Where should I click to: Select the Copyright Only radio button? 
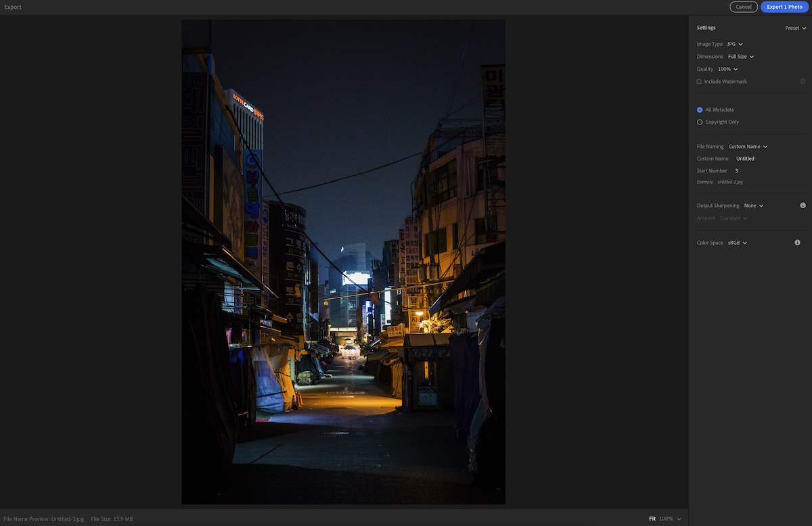pos(699,122)
